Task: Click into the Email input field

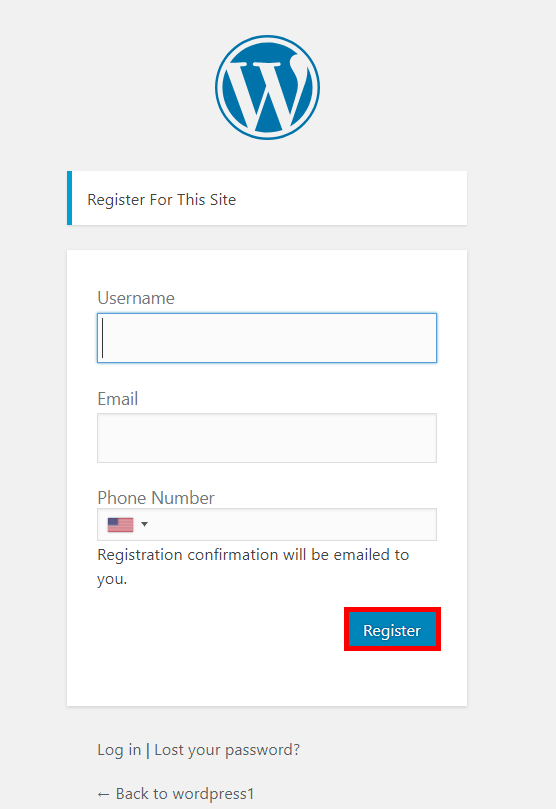Action: 267,438
